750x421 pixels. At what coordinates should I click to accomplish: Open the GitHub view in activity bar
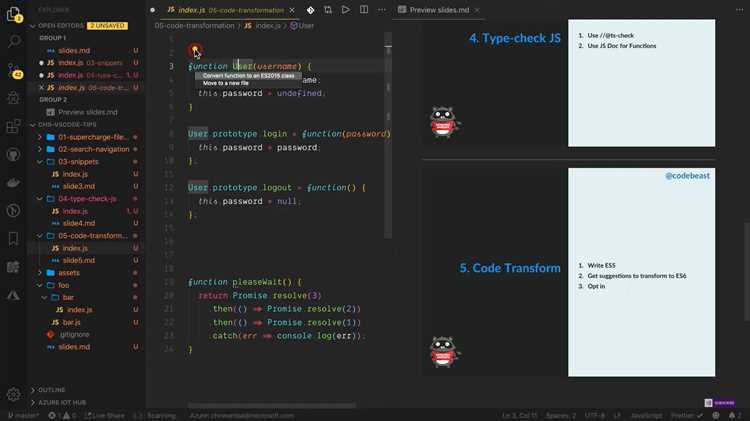(x=13, y=155)
